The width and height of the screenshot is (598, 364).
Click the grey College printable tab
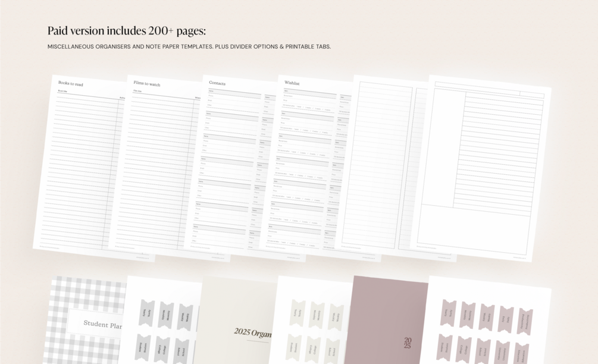(x=162, y=350)
